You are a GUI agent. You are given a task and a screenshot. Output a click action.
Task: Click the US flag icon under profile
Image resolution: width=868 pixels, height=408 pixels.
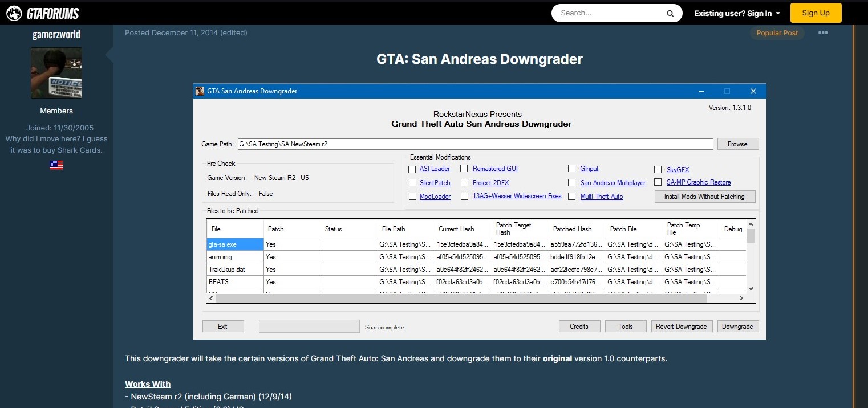coord(56,165)
